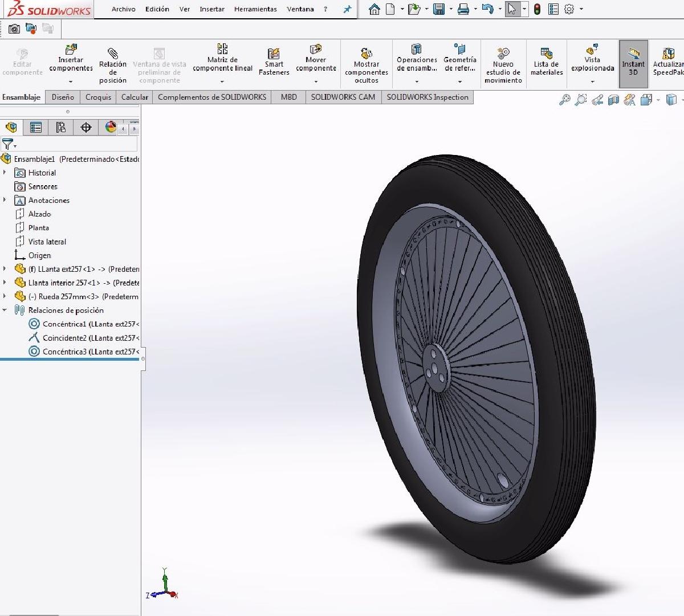
Task: Open the Home welcome screen icon
Action: tap(374, 9)
